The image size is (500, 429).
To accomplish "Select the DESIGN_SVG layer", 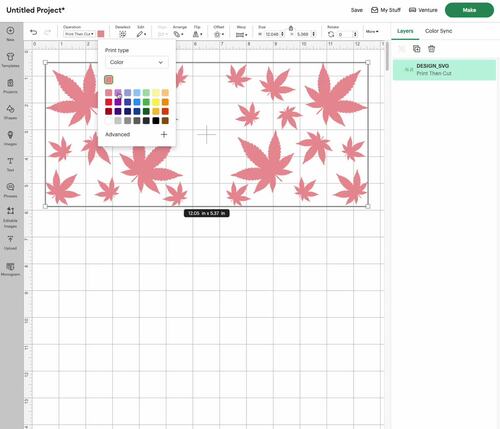I will point(444,70).
